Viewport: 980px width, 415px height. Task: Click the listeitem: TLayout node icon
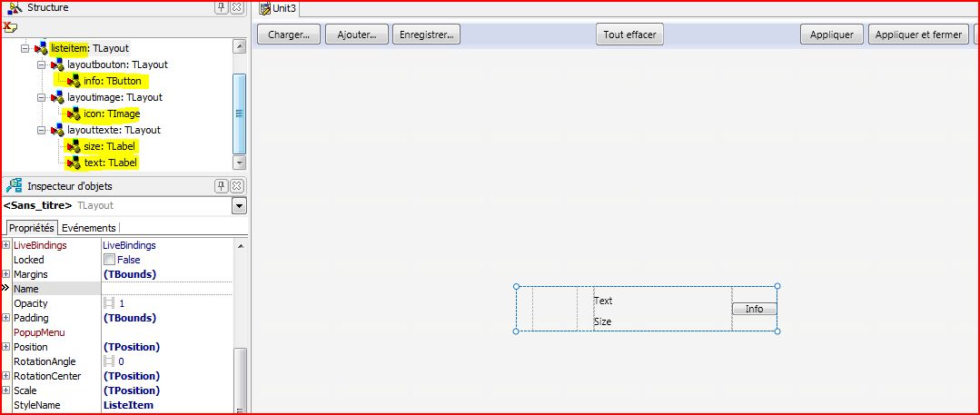tap(41, 48)
